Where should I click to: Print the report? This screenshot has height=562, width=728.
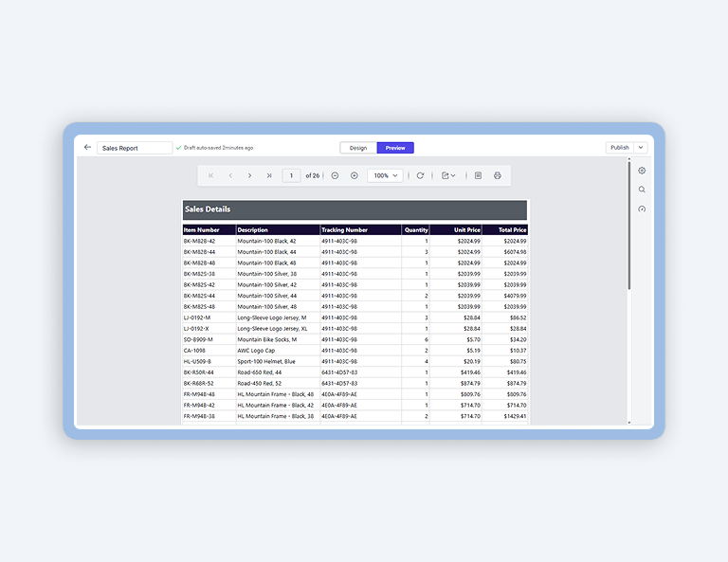(x=498, y=175)
